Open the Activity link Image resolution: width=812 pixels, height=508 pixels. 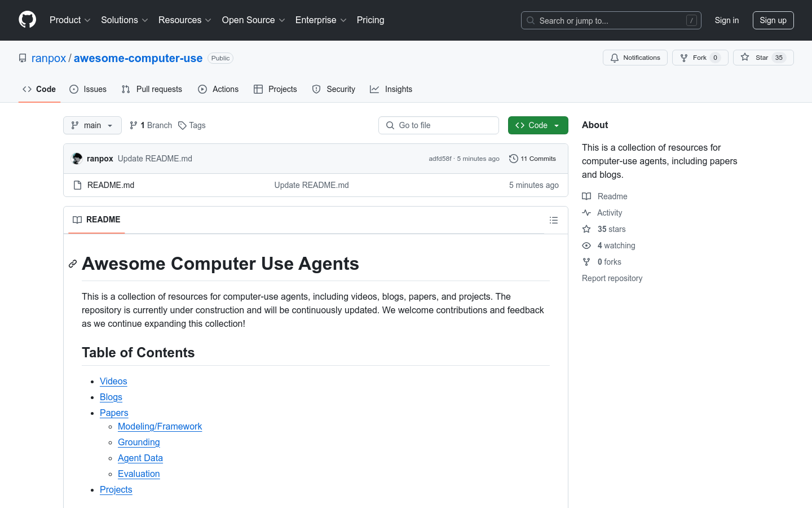tap(602, 213)
